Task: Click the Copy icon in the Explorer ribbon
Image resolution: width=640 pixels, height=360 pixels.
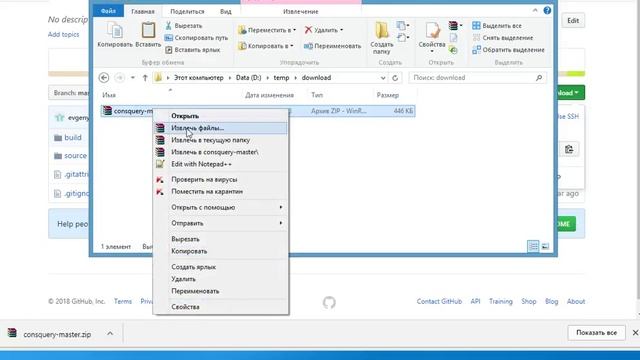Action: [x=115, y=31]
